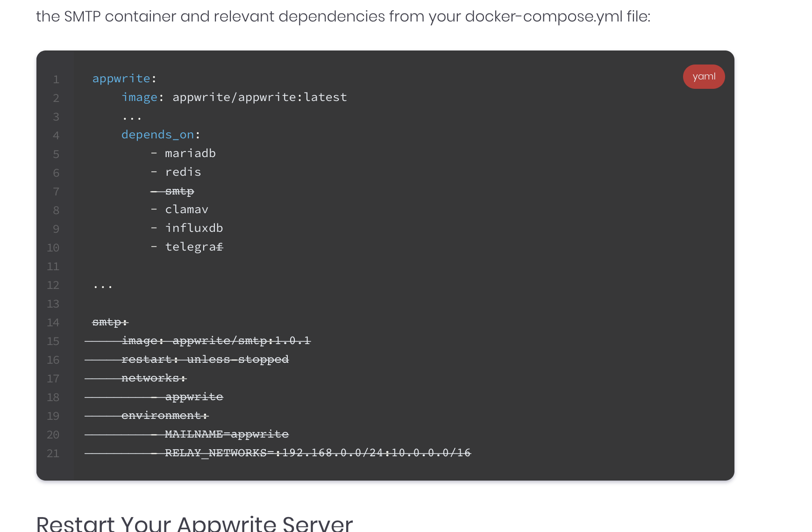
Task: Click the struck-through smtp: service heading
Action: (110, 322)
